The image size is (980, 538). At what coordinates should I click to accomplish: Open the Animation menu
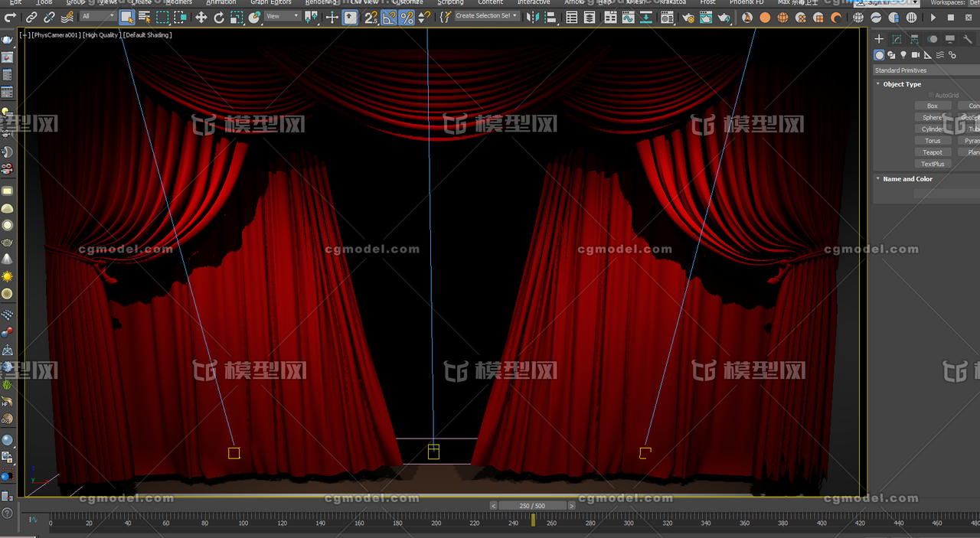[x=221, y=2]
